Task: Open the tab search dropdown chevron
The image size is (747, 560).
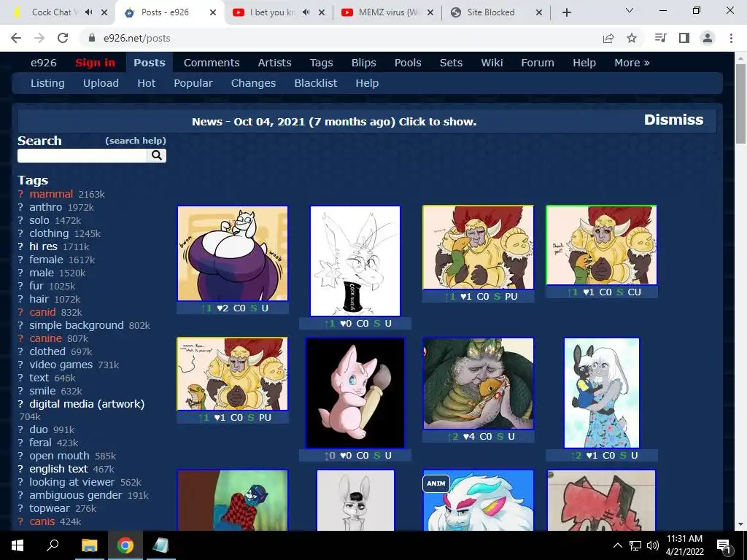Action: point(630,10)
